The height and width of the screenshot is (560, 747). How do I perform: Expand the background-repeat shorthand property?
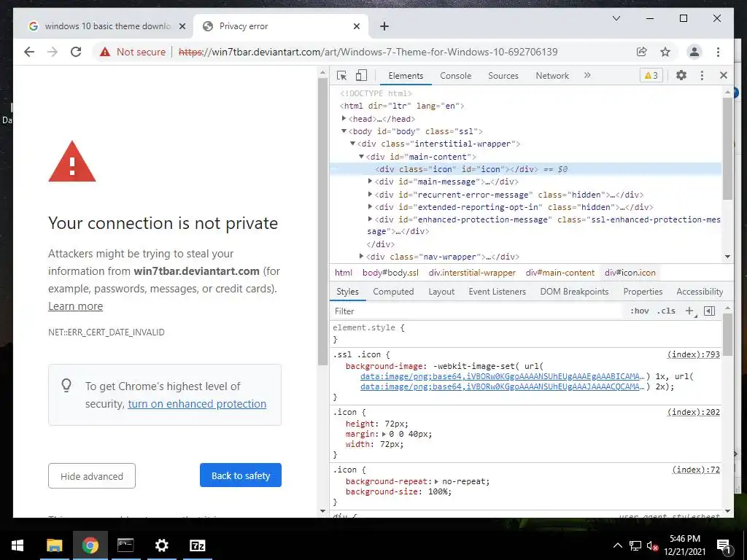coord(436,481)
